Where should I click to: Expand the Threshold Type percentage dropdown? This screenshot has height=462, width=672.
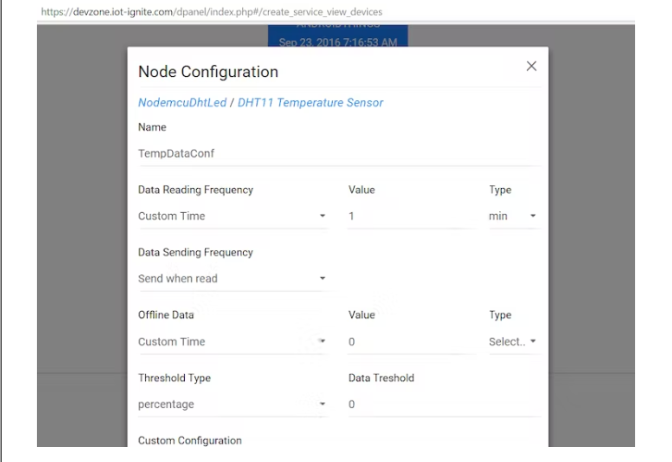point(232,404)
